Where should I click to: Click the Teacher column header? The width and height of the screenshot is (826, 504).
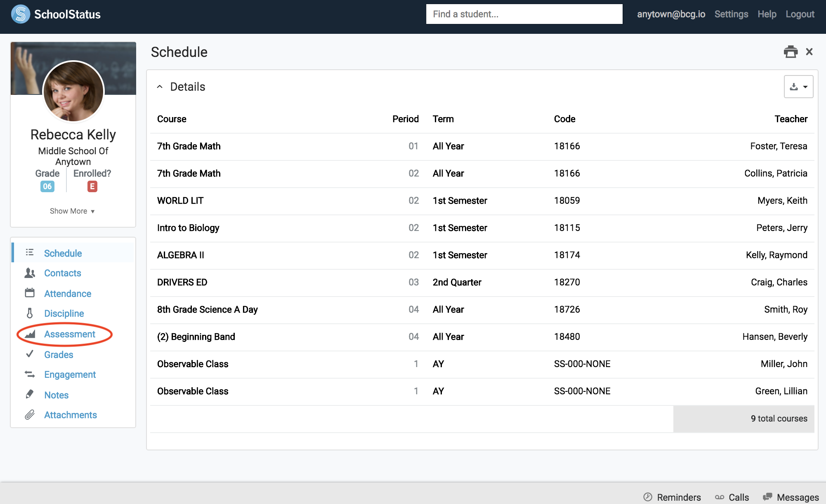[x=791, y=119]
